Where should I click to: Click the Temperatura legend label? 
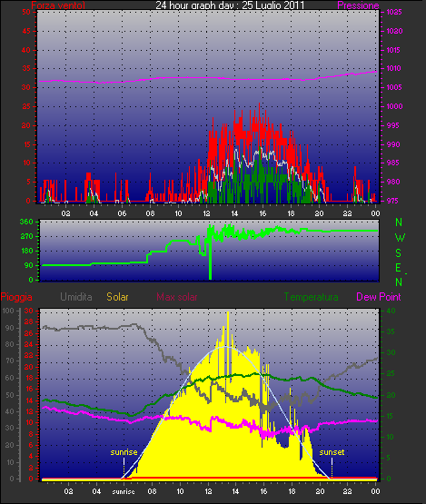coord(311,297)
